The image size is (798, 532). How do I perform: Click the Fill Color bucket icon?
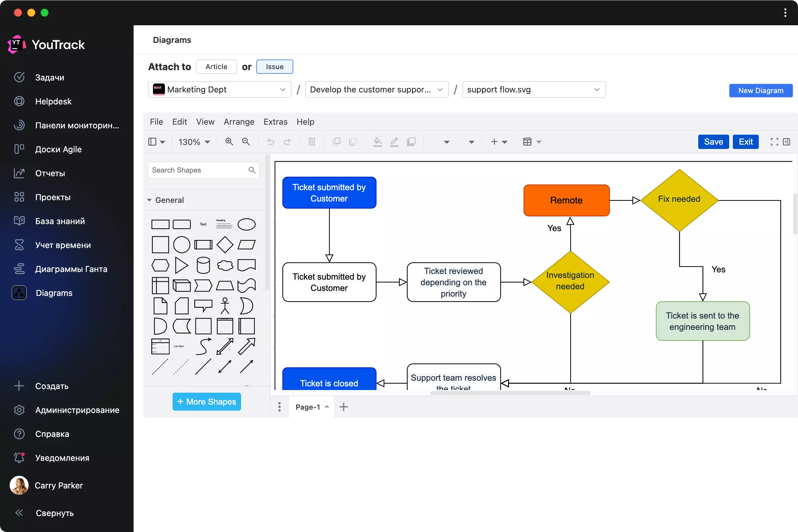[377, 142]
